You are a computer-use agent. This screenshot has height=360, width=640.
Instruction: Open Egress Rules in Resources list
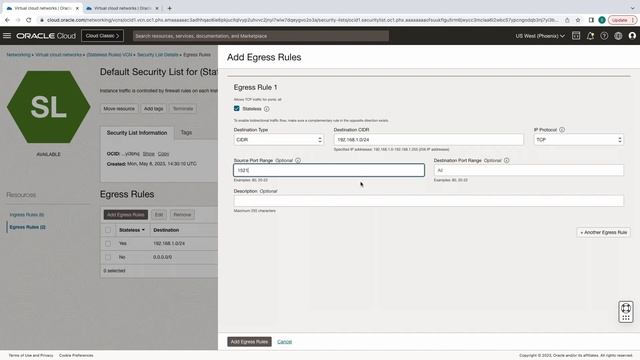click(x=27, y=227)
